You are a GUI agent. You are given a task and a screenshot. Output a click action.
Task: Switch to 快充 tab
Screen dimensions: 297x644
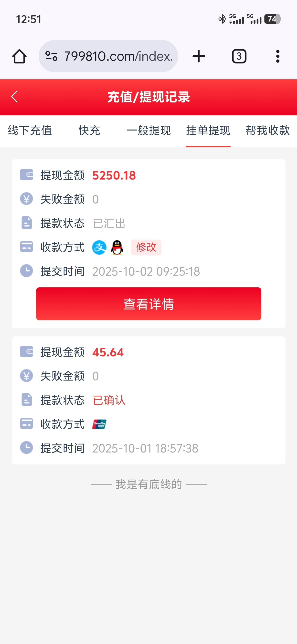click(89, 131)
